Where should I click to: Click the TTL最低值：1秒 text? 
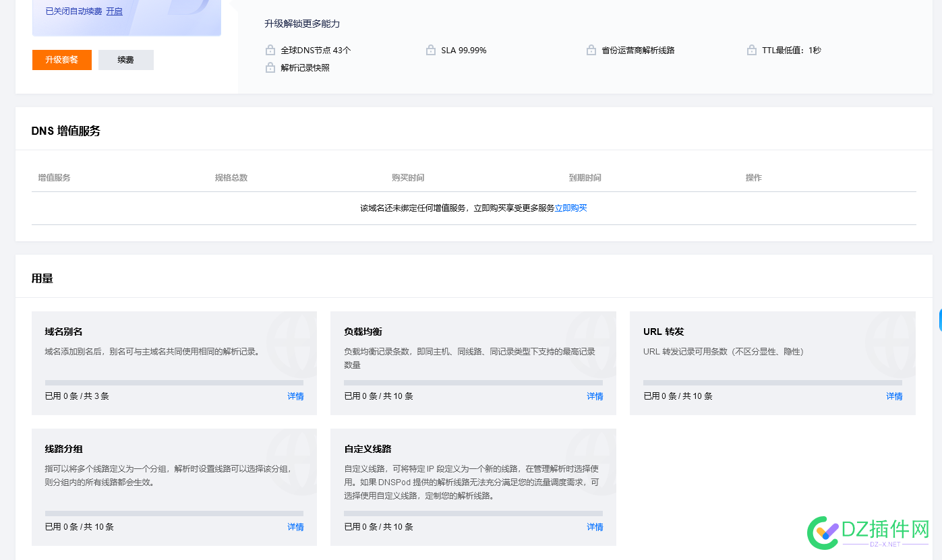pyautogui.click(x=792, y=51)
